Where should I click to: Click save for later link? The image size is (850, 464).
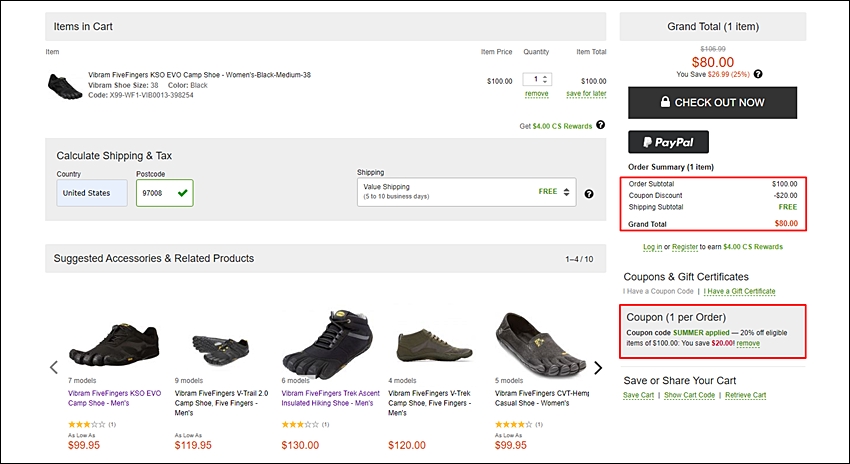[x=586, y=94]
